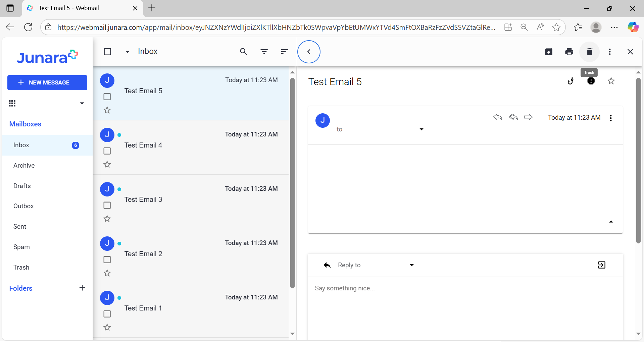Open Test Email 3 from list

(x=191, y=202)
